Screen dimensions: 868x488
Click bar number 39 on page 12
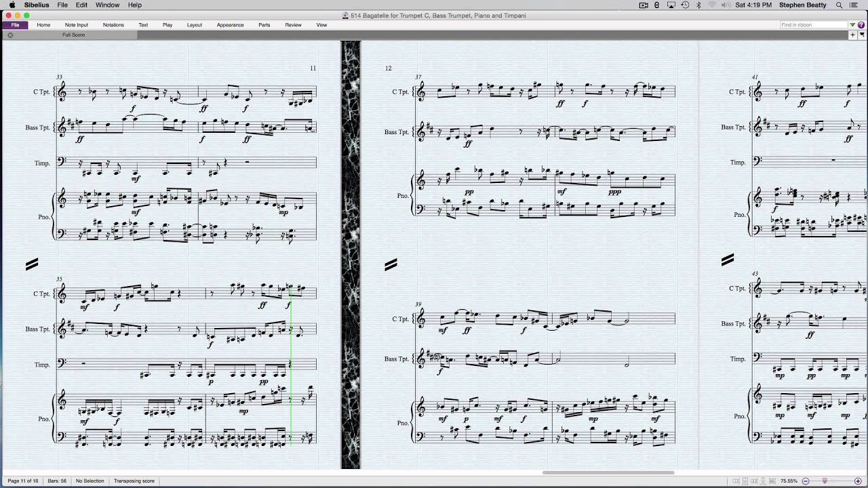pos(418,304)
